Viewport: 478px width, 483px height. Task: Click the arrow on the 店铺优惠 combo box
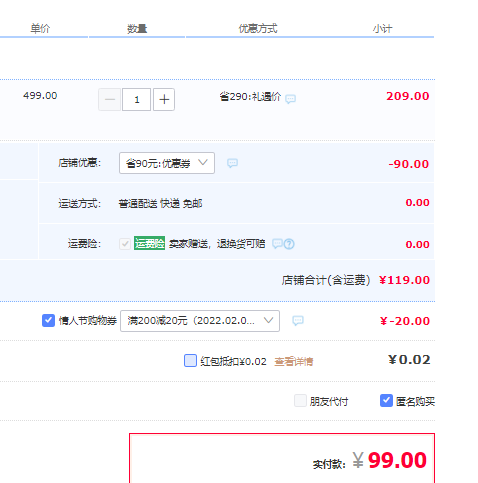pyautogui.click(x=203, y=162)
